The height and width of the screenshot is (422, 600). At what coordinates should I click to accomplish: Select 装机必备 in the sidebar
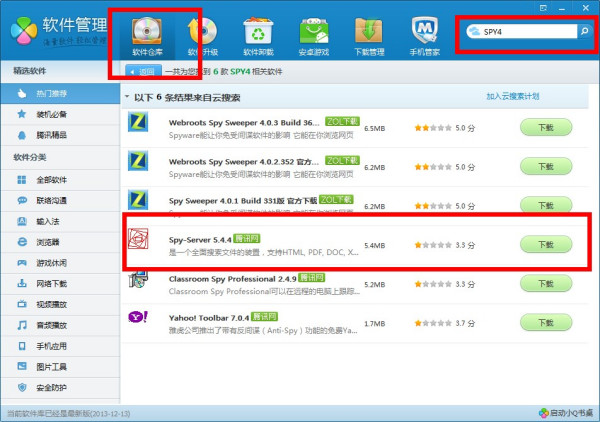(60, 114)
